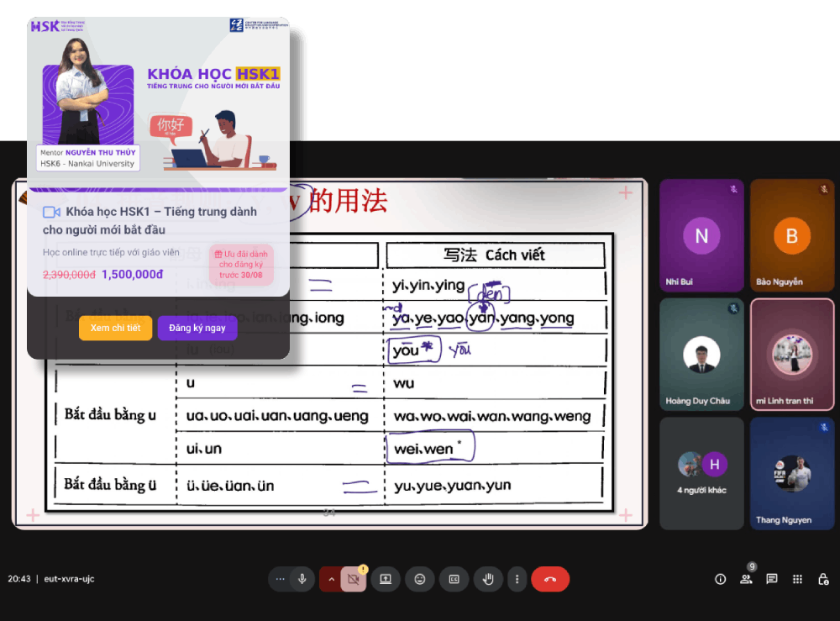Click the 1,500,000đ discounted price
840x621 pixels.
133,274
